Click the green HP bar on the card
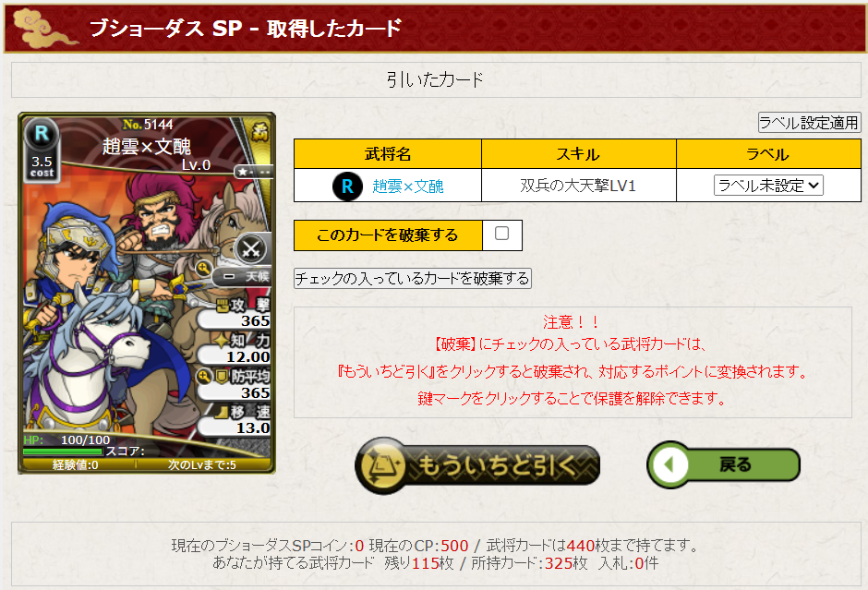The image size is (868, 590). click(63, 452)
